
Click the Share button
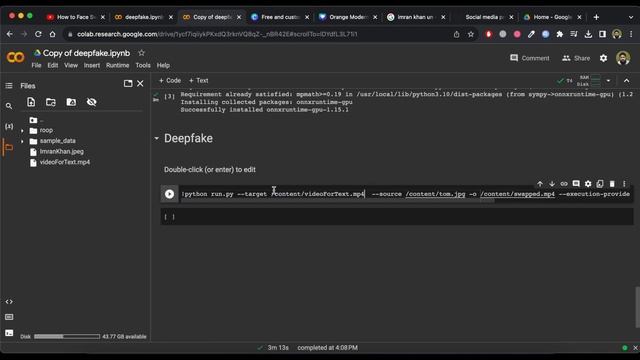[x=576, y=58]
